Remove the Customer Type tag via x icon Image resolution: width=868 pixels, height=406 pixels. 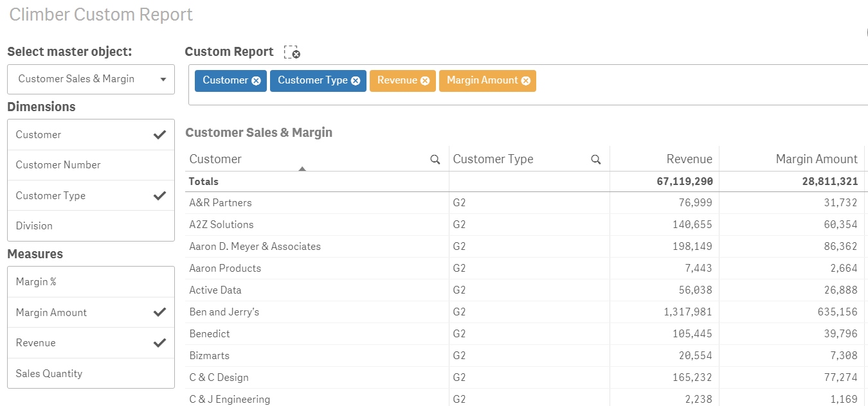[x=356, y=81]
